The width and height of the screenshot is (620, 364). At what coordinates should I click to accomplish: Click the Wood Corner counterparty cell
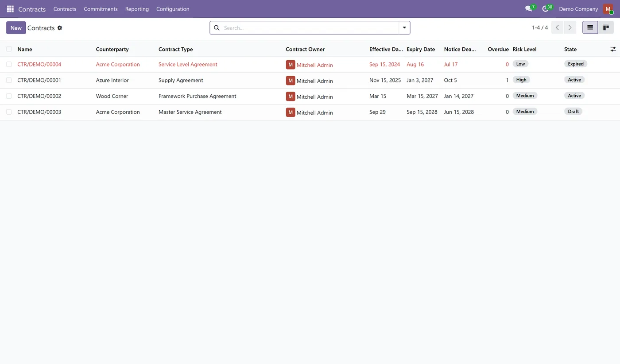pos(112,96)
